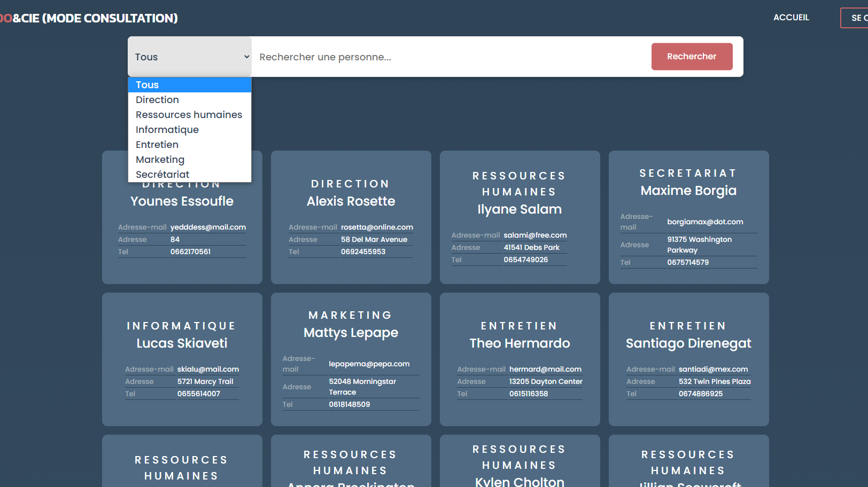Collapse the 'Tous' department select box
This screenshot has width=868, height=487.
(x=189, y=57)
